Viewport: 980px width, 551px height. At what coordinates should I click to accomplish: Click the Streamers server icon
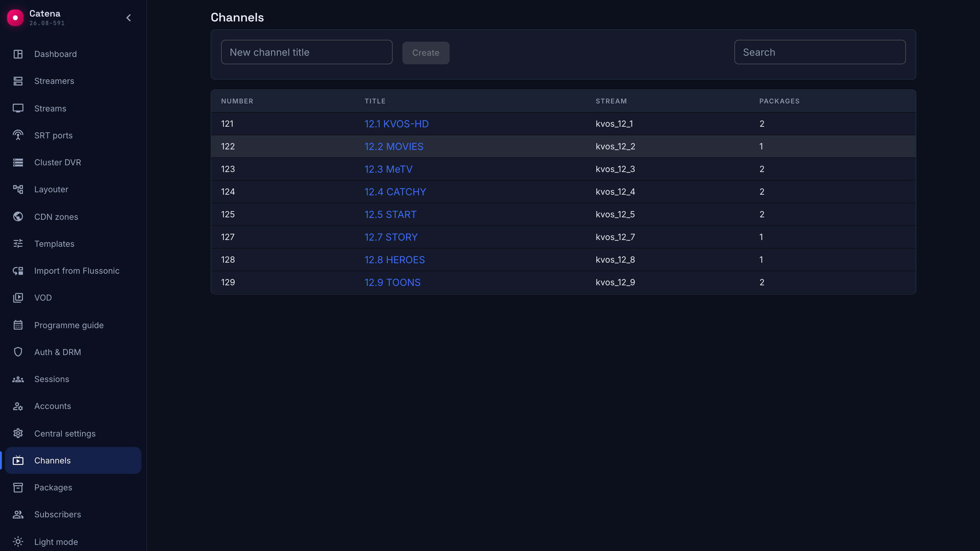(x=18, y=81)
